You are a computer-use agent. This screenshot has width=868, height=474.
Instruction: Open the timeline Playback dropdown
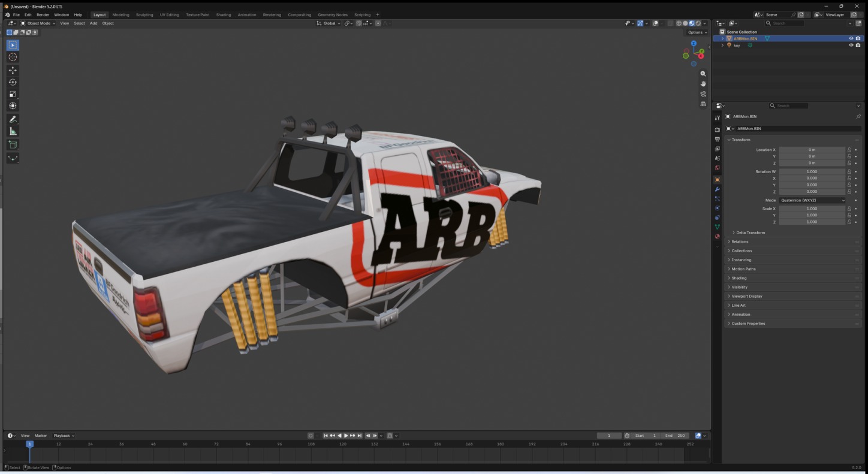pos(64,436)
